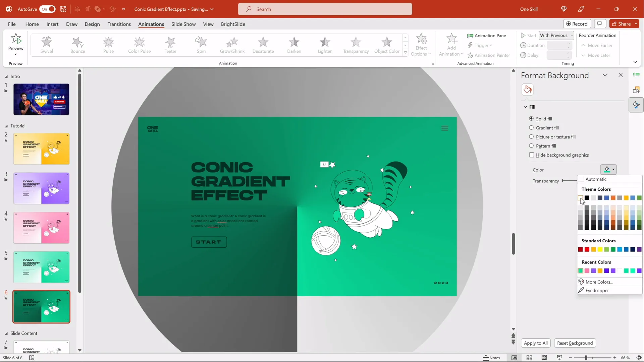Click the Animation Painter tool
This screenshot has height=362, width=644.
tap(489, 55)
